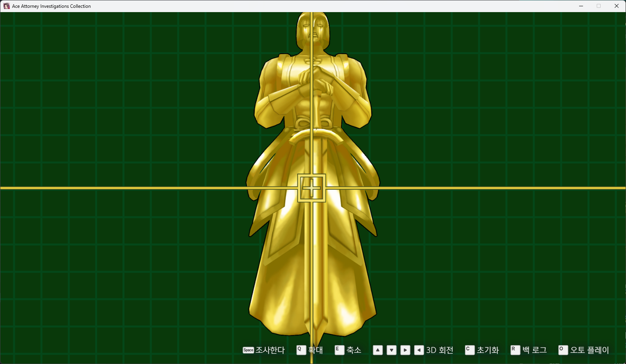Click the Q key icon for zoom in
The width and height of the screenshot is (626, 364).
(301, 350)
